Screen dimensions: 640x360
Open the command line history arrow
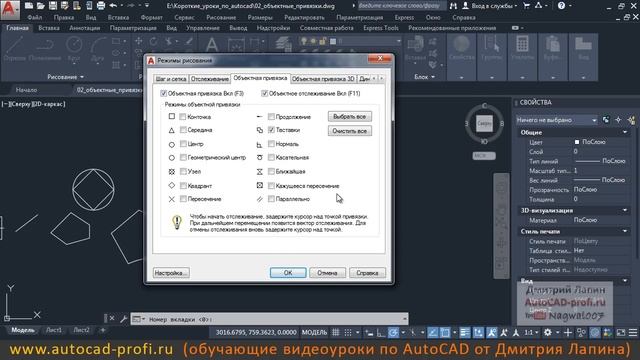(404, 319)
